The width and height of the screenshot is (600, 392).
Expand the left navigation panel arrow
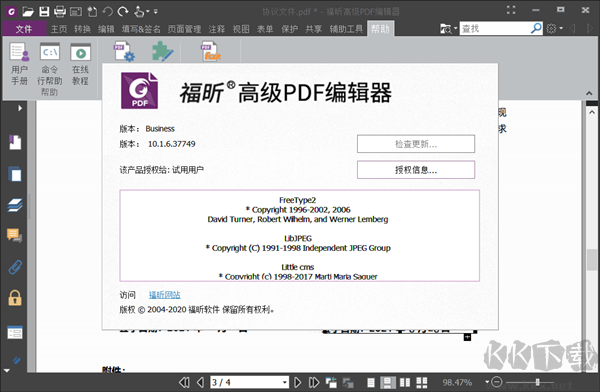(20, 108)
